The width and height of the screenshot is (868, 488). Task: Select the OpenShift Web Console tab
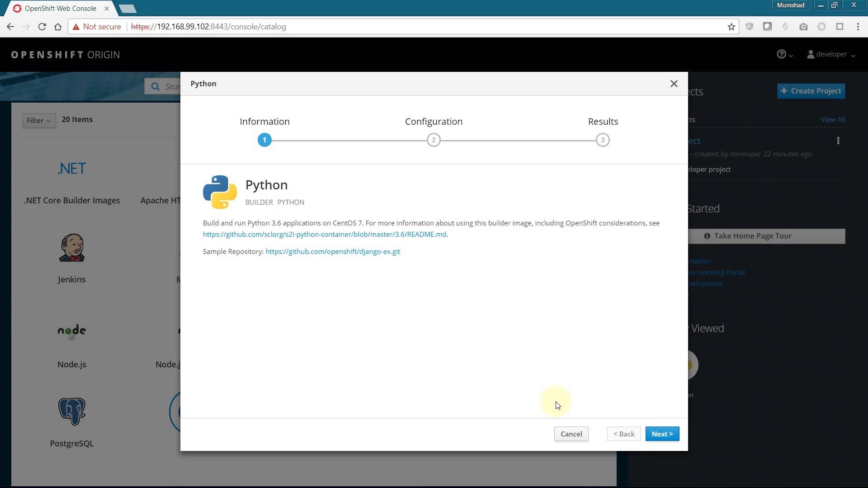pyautogui.click(x=60, y=9)
